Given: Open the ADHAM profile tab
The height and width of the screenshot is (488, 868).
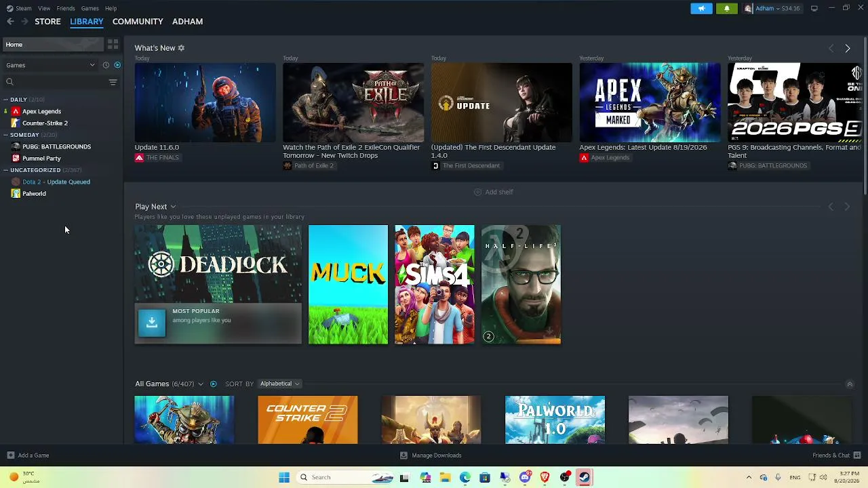Looking at the screenshot, I should point(187,22).
